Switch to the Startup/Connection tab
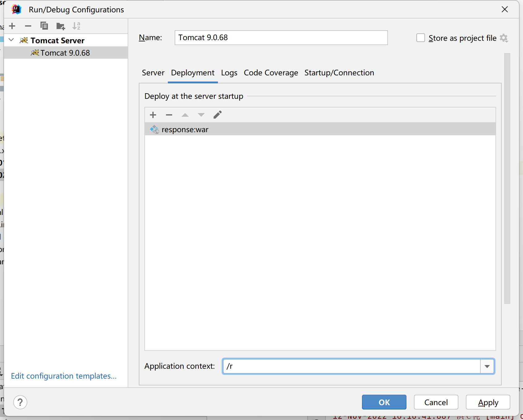523x420 pixels. point(339,73)
